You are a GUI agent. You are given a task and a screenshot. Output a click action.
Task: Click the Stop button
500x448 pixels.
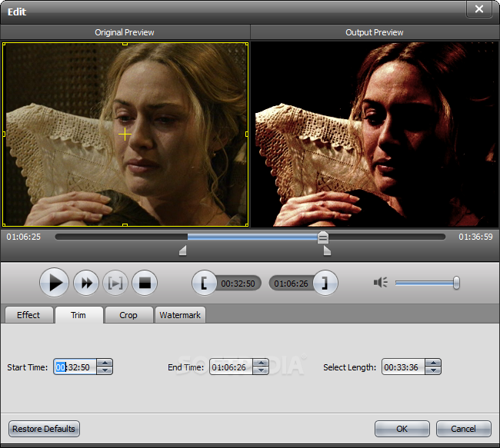[x=145, y=283]
